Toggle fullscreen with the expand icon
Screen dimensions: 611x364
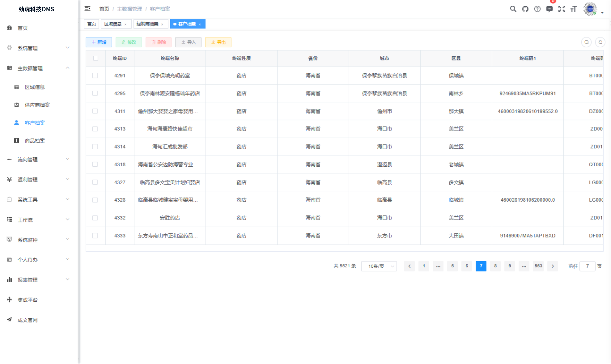click(x=562, y=9)
